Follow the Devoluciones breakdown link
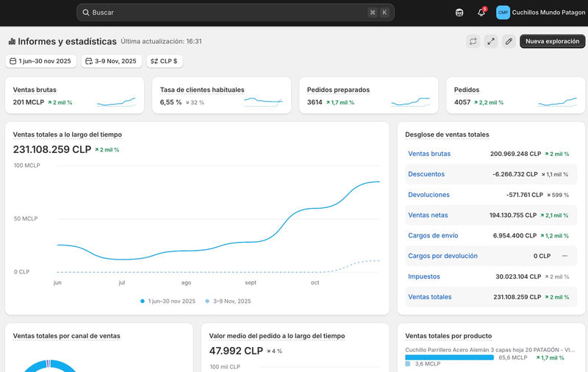The height and width of the screenshot is (372, 588). [429, 195]
